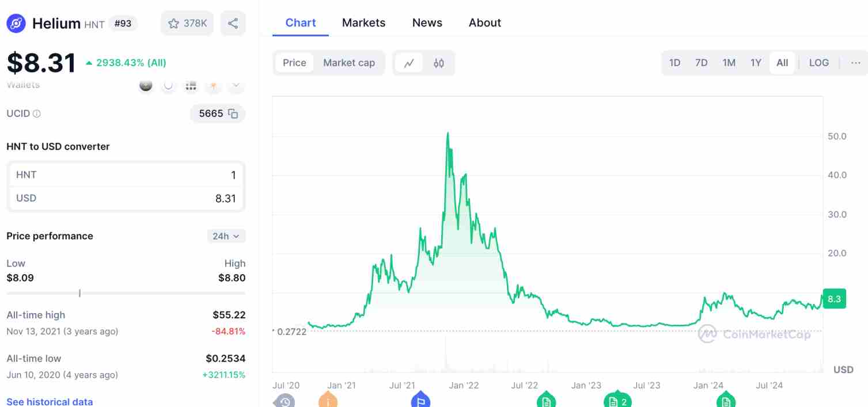Add Helium to watchlist via the star button
Viewport: 868px width, 407px height.
point(187,24)
